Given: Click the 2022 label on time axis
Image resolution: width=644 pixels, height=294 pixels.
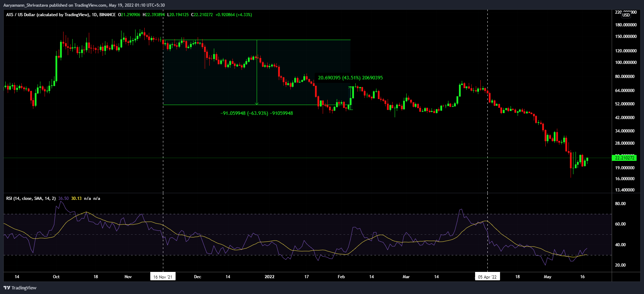Looking at the screenshot, I should pyautogui.click(x=269, y=277).
